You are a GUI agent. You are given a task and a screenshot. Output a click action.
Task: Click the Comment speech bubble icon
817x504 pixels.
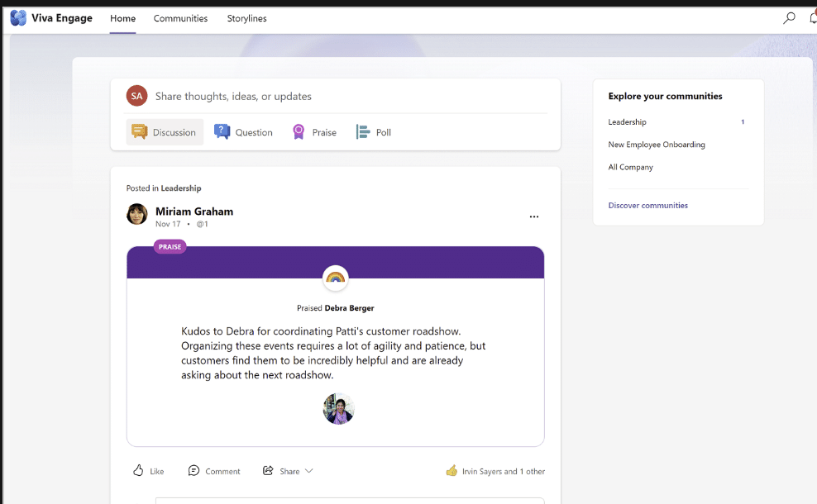[x=193, y=471]
